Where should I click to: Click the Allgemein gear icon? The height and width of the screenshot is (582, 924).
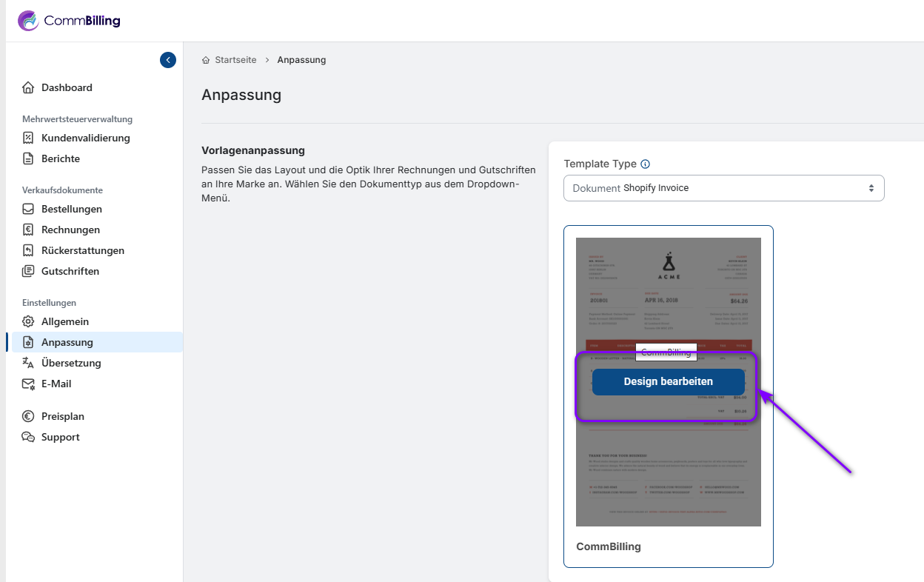pyautogui.click(x=28, y=321)
